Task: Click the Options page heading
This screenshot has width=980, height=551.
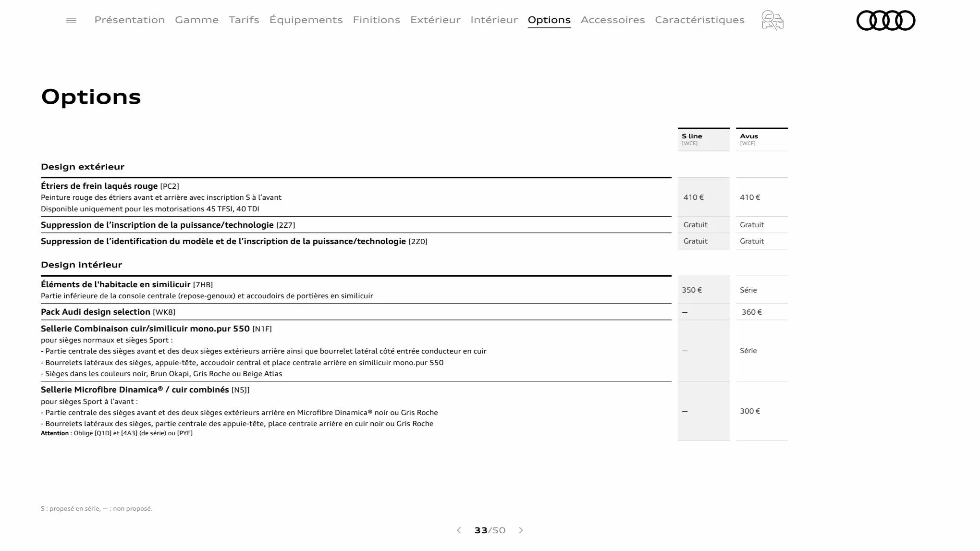Action: (91, 97)
